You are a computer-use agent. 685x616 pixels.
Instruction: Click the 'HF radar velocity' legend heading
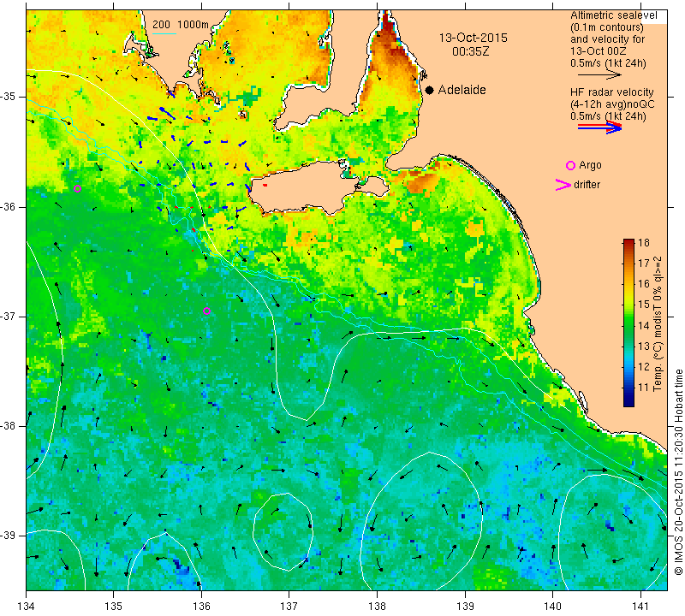point(611,92)
